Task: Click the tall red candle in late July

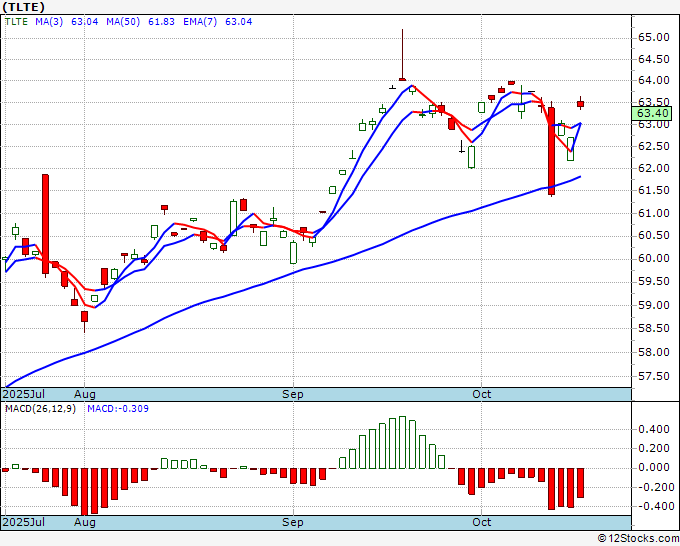Action: [x=45, y=224]
